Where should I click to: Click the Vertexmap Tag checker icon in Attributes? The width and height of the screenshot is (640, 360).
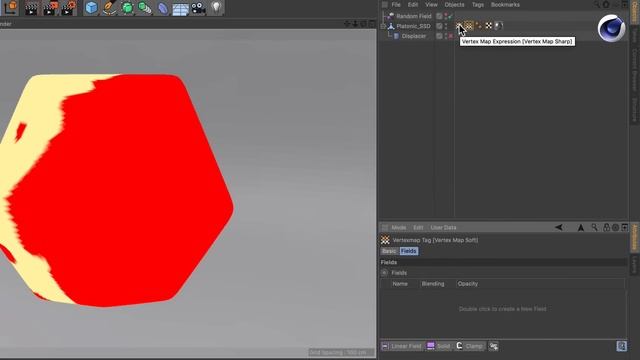click(x=385, y=240)
